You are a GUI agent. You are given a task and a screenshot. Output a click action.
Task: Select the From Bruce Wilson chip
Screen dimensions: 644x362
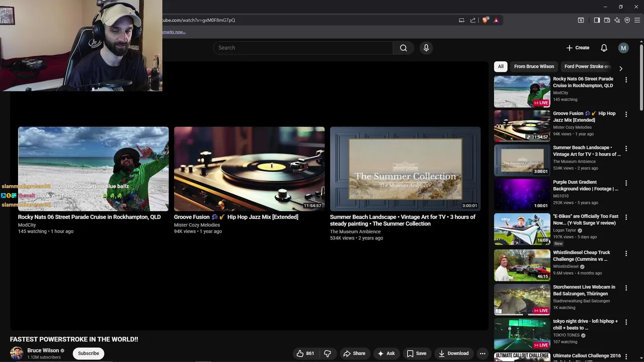534,66
